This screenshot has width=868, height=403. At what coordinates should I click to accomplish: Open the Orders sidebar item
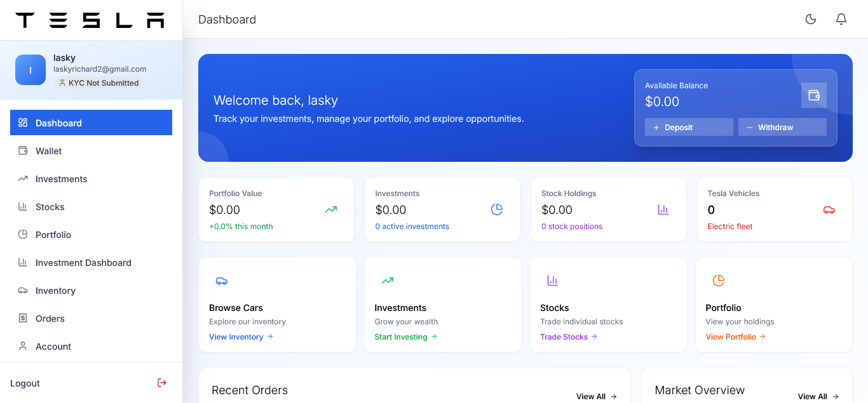50,319
